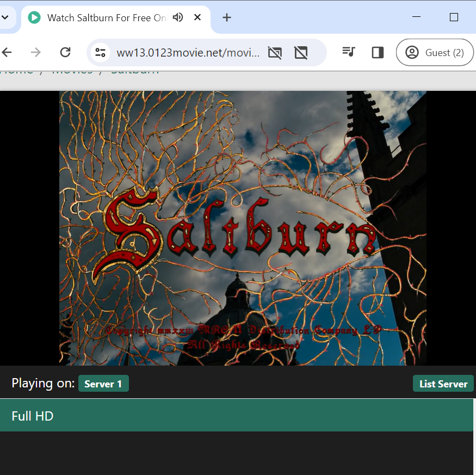Open the Guest (2) profile menu

(435, 53)
